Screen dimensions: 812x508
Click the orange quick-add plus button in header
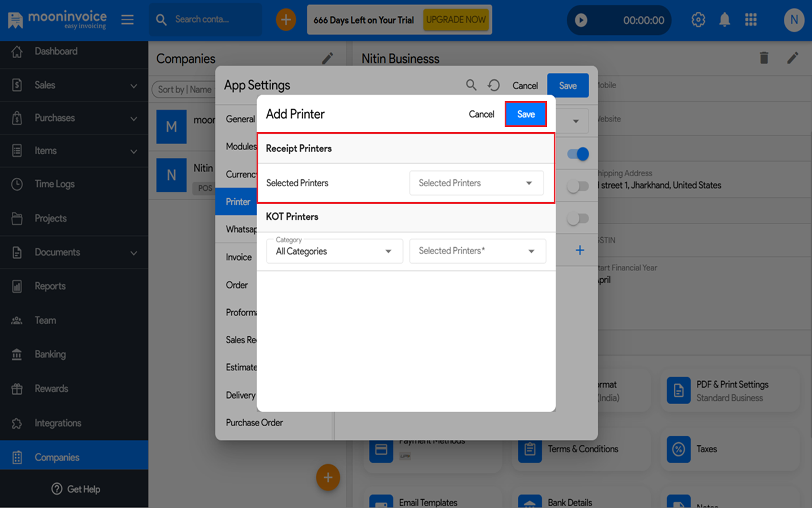(x=286, y=20)
